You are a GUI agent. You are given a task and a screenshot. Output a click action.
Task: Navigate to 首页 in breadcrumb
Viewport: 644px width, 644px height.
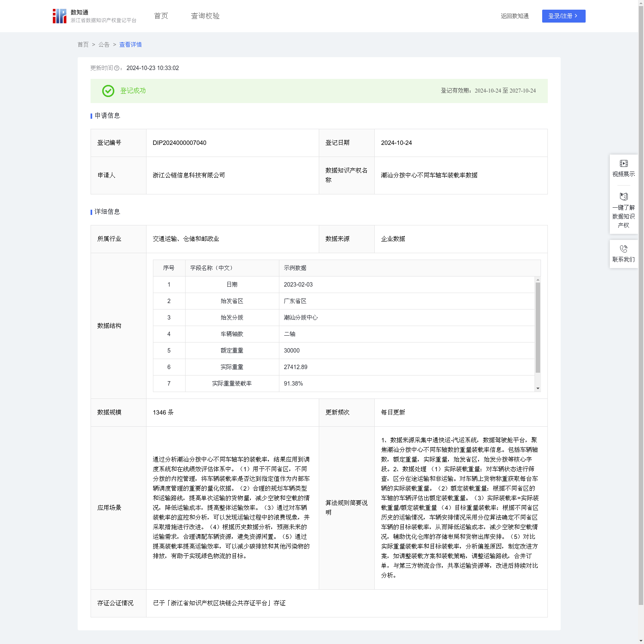tap(83, 45)
